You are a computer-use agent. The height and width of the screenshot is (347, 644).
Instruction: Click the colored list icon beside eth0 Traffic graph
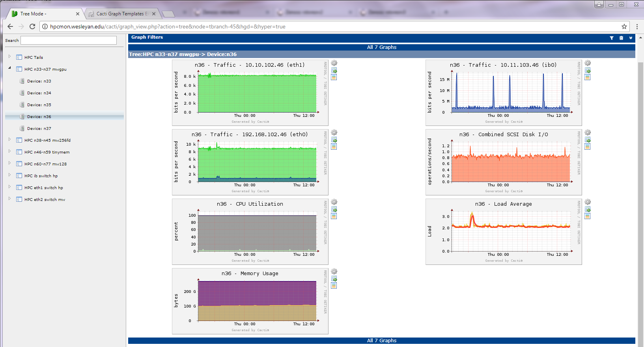334,147
